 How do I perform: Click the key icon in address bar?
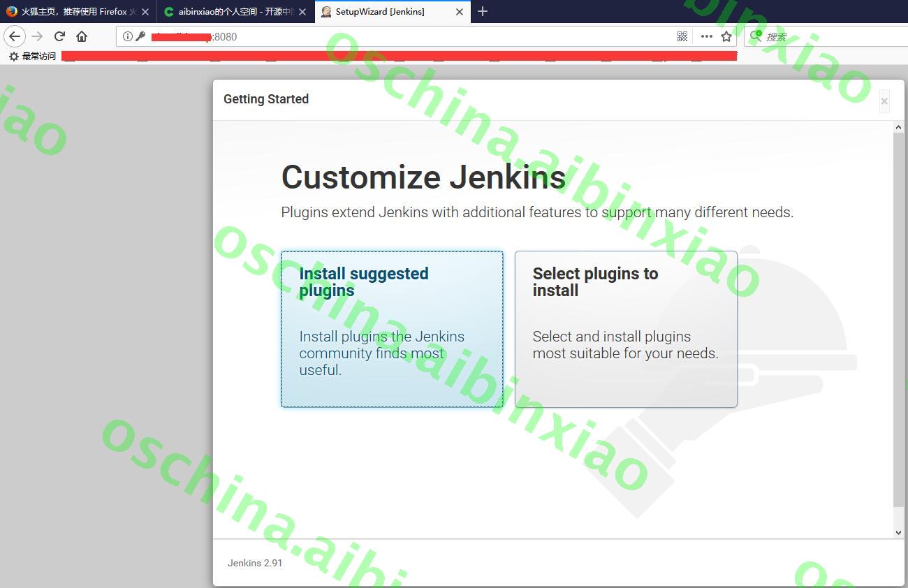pos(140,36)
